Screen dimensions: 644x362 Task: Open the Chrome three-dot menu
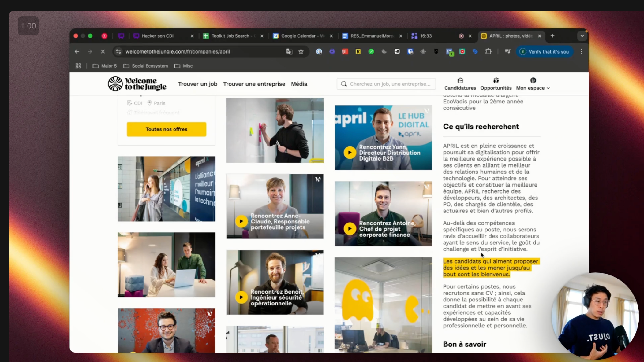click(581, 52)
